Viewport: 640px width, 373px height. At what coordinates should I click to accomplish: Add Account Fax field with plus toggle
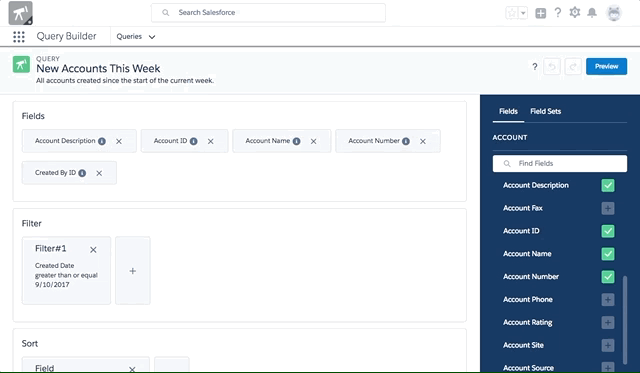tap(608, 208)
